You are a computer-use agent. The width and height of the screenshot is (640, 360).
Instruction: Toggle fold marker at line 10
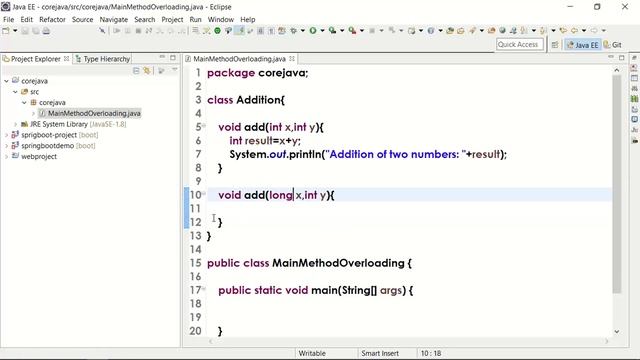[204, 193]
